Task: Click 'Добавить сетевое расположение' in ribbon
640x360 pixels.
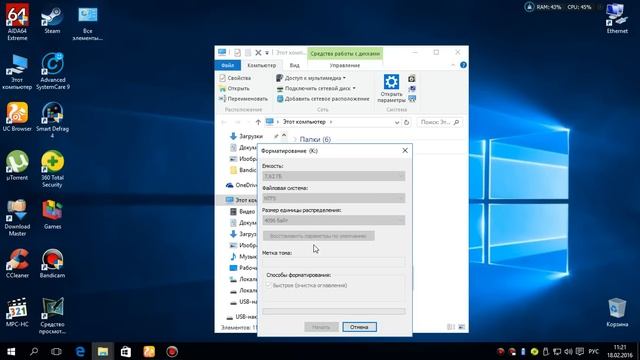Action: [x=323, y=99]
